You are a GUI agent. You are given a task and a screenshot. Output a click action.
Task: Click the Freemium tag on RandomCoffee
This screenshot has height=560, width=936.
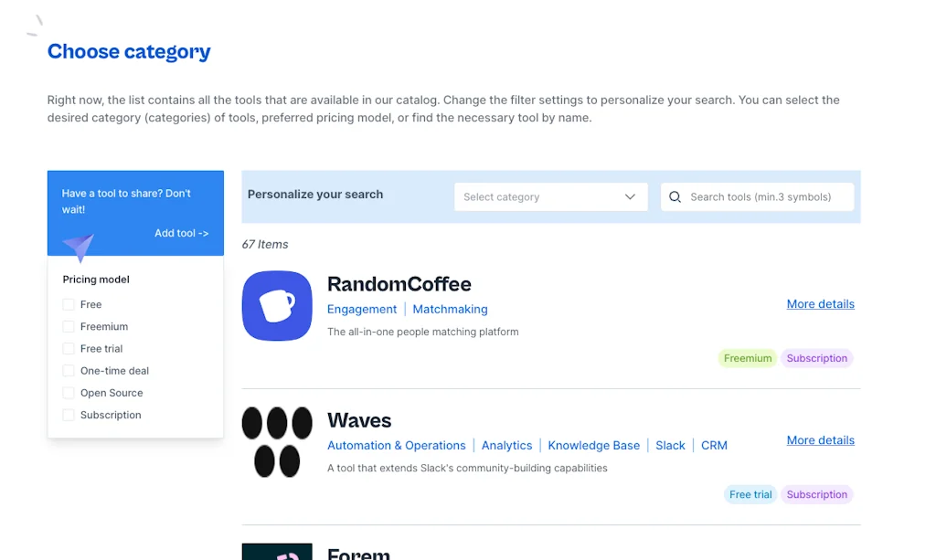tap(748, 358)
